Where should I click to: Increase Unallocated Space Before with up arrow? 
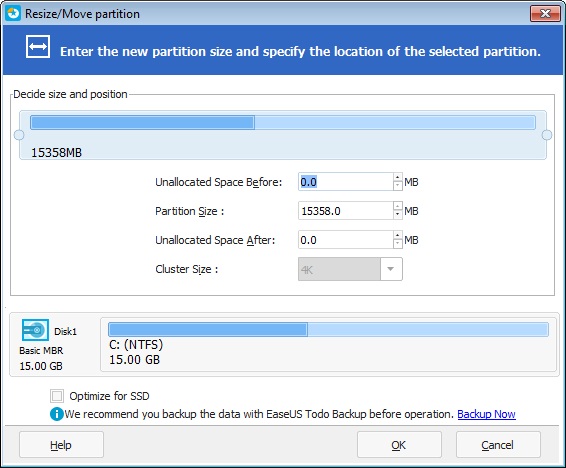(397, 177)
